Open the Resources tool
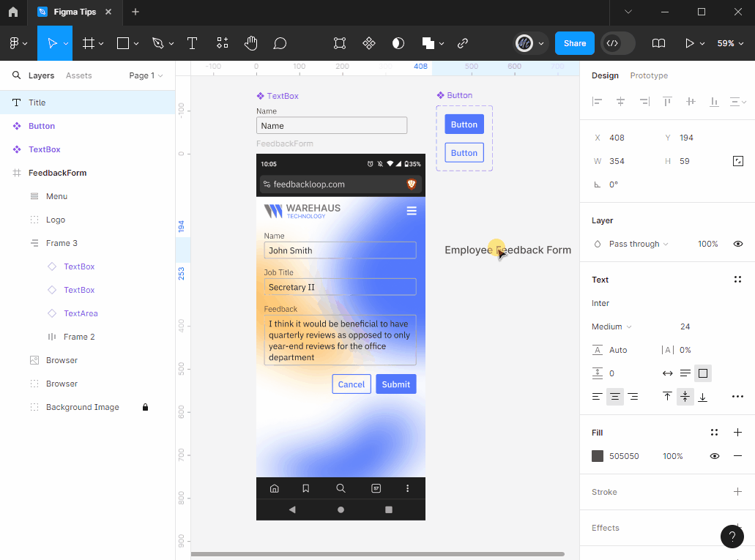The height and width of the screenshot is (560, 755). click(222, 43)
